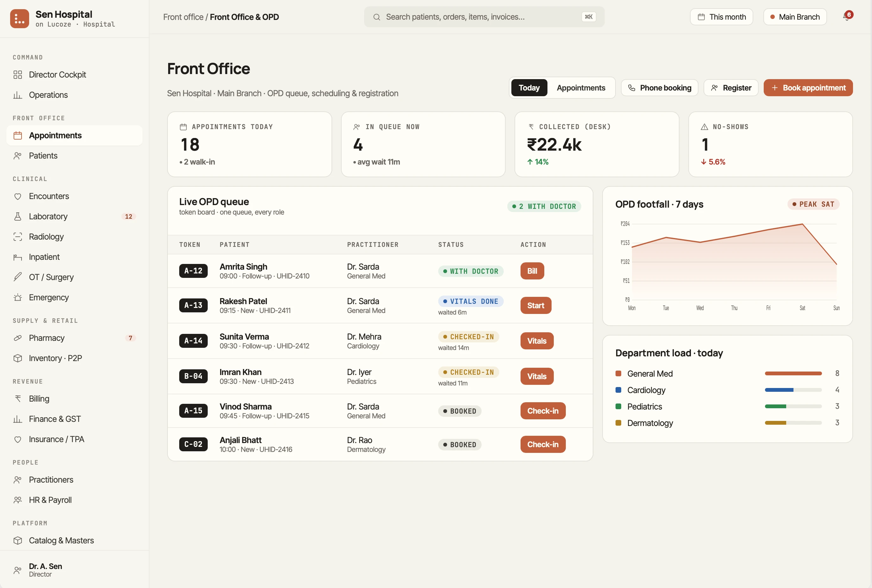Click queue people icon on In Queue Now card
The width and height of the screenshot is (872, 588).
pyautogui.click(x=357, y=127)
